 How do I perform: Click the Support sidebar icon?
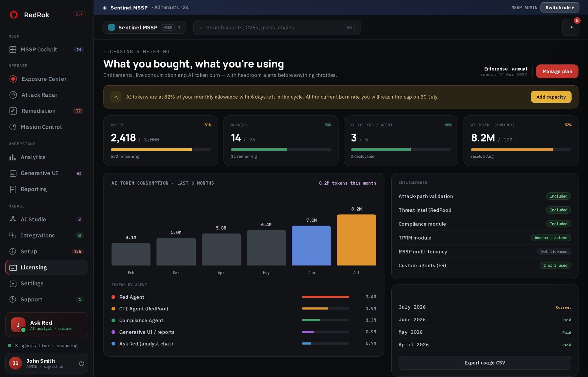click(13, 299)
